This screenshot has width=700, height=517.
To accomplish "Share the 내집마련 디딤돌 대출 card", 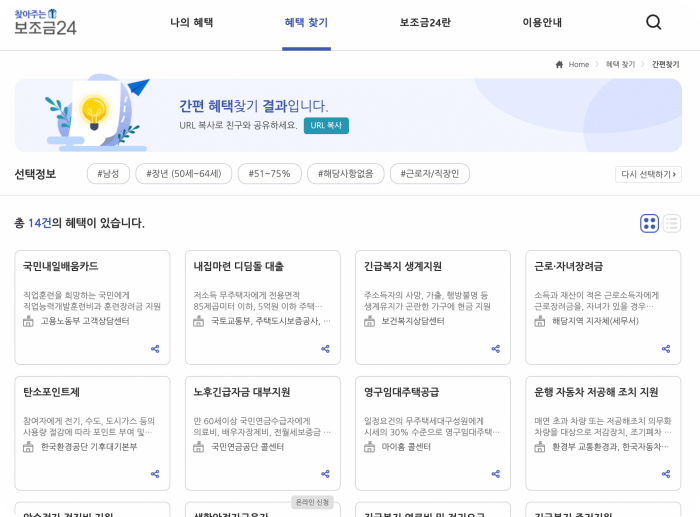I will pyautogui.click(x=325, y=349).
